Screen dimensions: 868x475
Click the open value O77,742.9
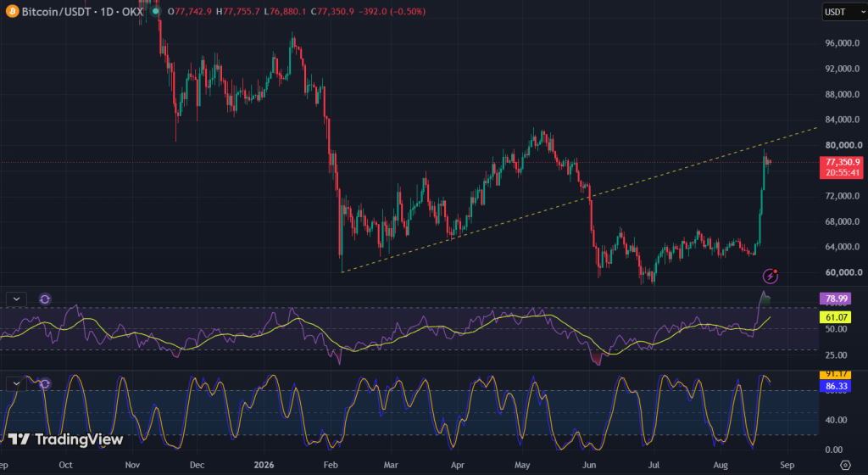click(x=189, y=11)
